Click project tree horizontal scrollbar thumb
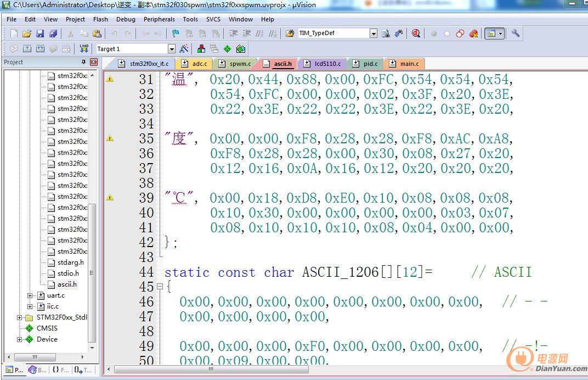 (x=35, y=357)
